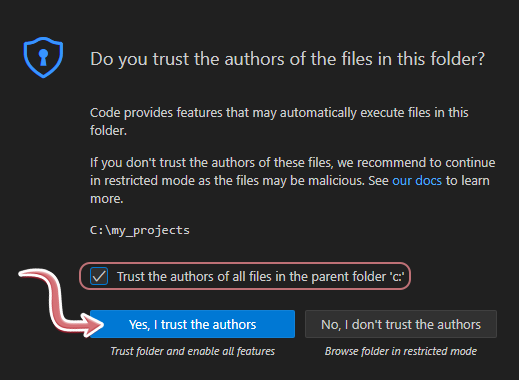Click the 'Do you trust the authors' heading
Viewport: 519px width, 380px height.
(x=287, y=59)
